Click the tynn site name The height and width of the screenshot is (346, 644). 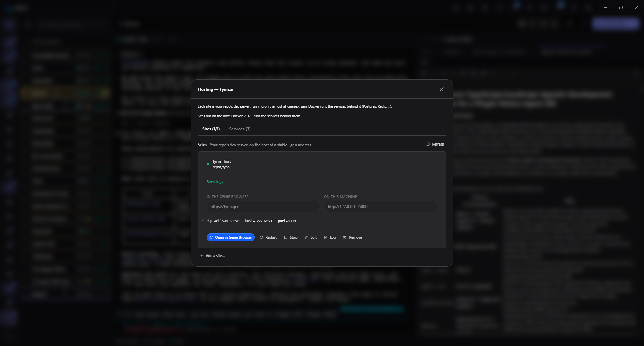(217, 161)
